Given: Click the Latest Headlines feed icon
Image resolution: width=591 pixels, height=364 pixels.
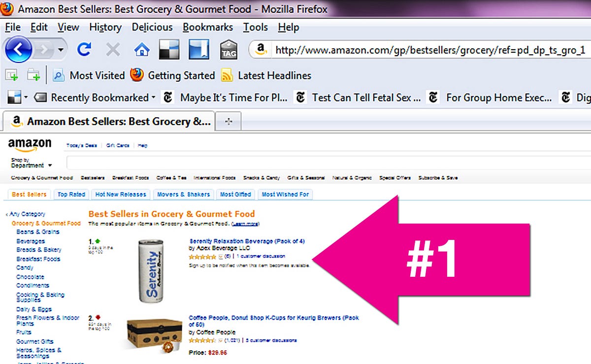Looking at the screenshot, I should 227,75.
